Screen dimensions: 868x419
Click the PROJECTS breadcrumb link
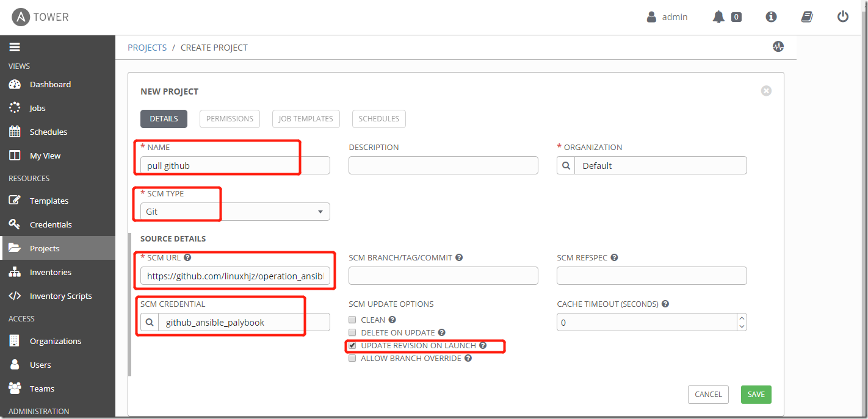tap(147, 48)
